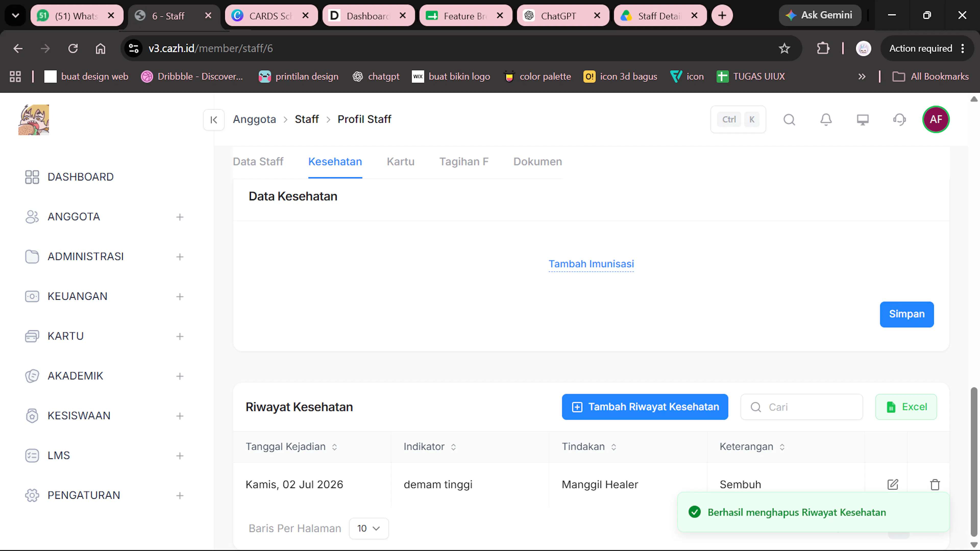Expand the AKADEMIK menu with its plus
The height and width of the screenshot is (551, 980).
point(180,377)
